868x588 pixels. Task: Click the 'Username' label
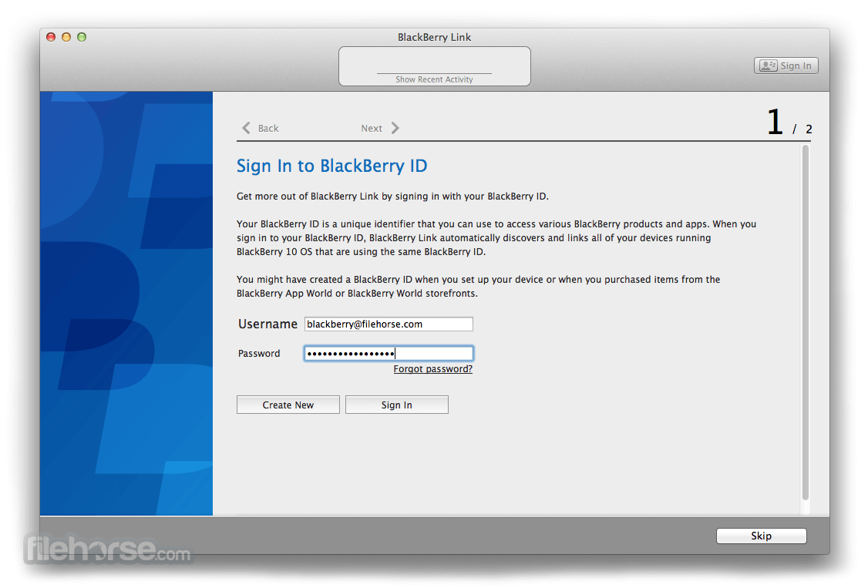click(x=267, y=324)
